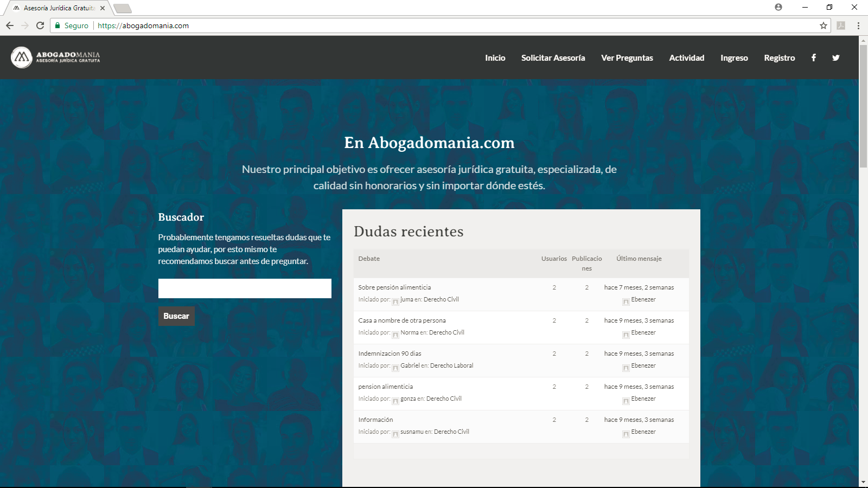Viewport: 868px width, 488px height.
Task: Click the Abogadomania logo icon
Action: click(x=22, y=57)
